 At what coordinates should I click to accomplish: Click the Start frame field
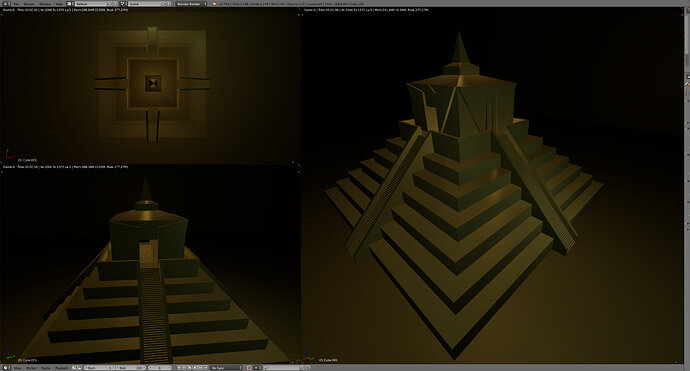(x=100, y=367)
